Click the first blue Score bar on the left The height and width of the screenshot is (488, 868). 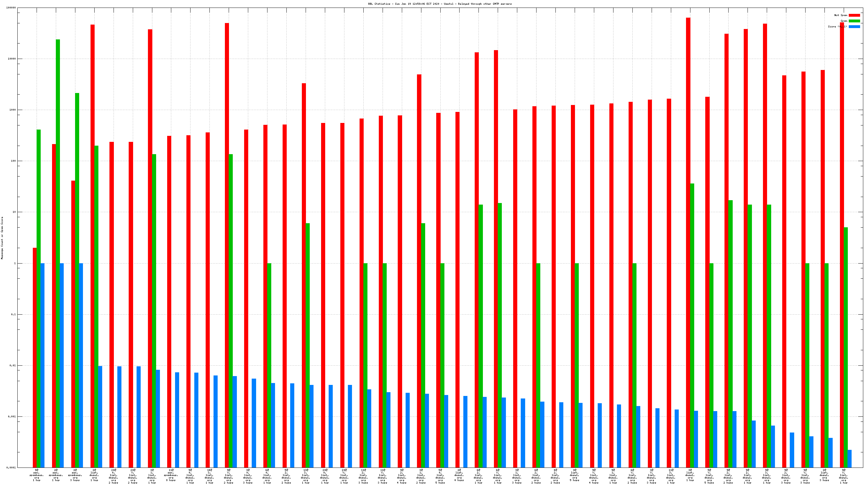click(x=43, y=365)
